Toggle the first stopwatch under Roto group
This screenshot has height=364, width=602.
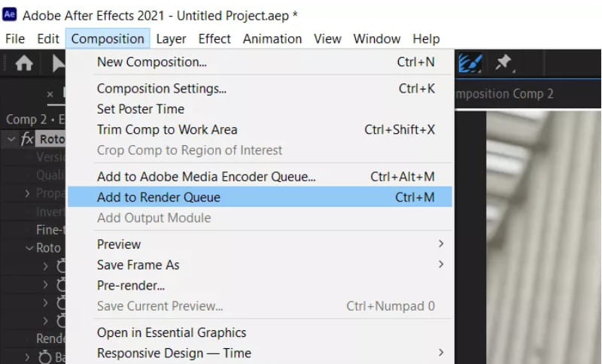61,265
